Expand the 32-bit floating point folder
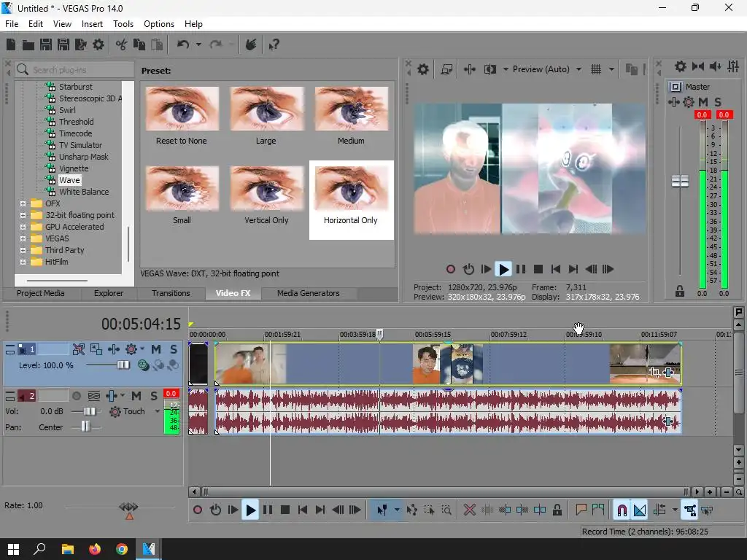This screenshot has height=560, width=747. tap(23, 215)
